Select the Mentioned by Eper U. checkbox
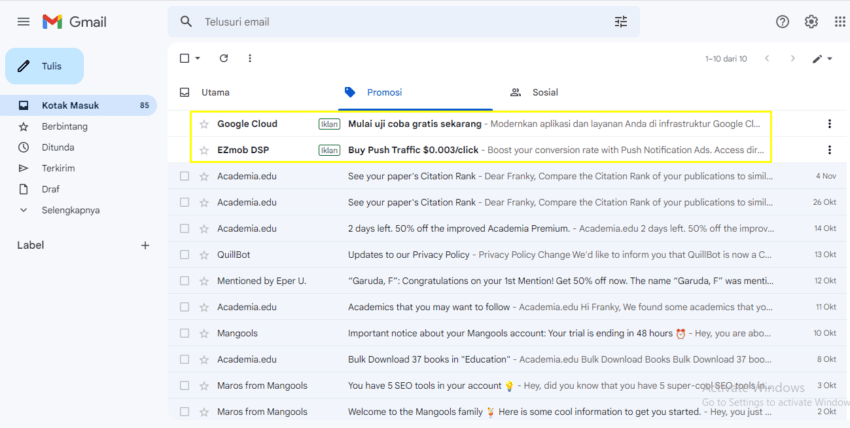The width and height of the screenshot is (850, 428). coord(184,281)
